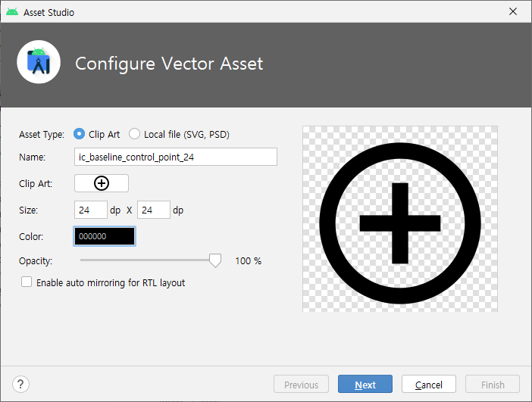The width and height of the screenshot is (532, 402).
Task: Click the Android icon in title bar
Action: point(12,12)
